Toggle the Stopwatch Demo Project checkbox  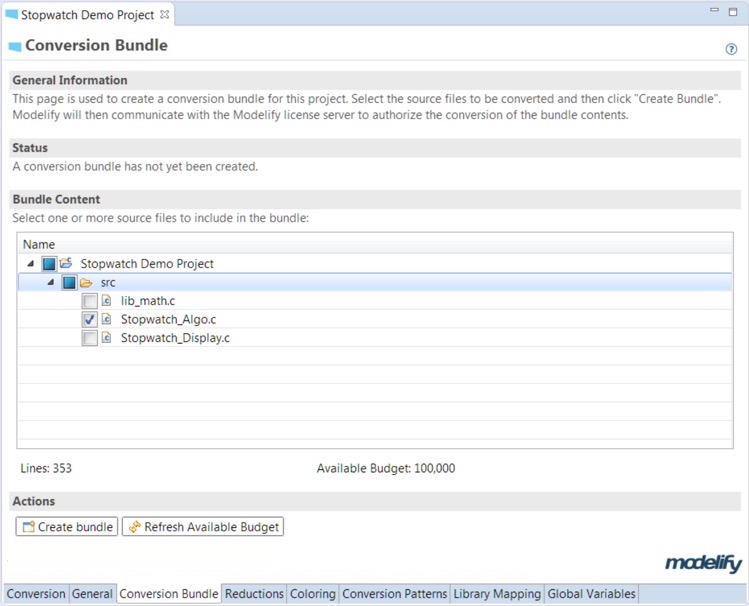pos(49,264)
